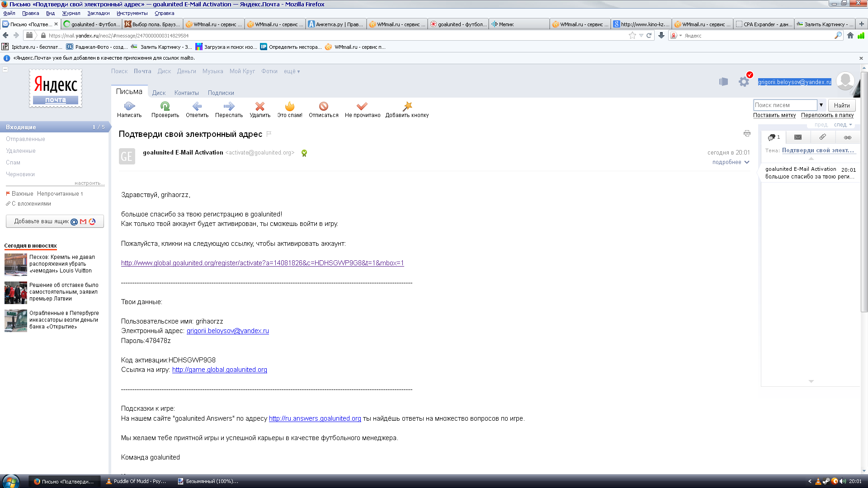Image resolution: width=868 pixels, height=488 pixels.
Task: Toggle the importance flag beside the subject
Action: coord(269,134)
